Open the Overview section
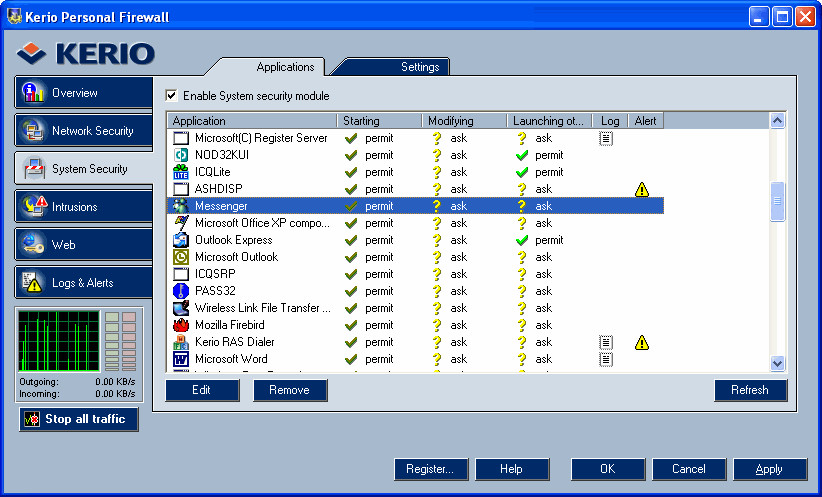Image resolution: width=822 pixels, height=497 pixels. (83, 93)
